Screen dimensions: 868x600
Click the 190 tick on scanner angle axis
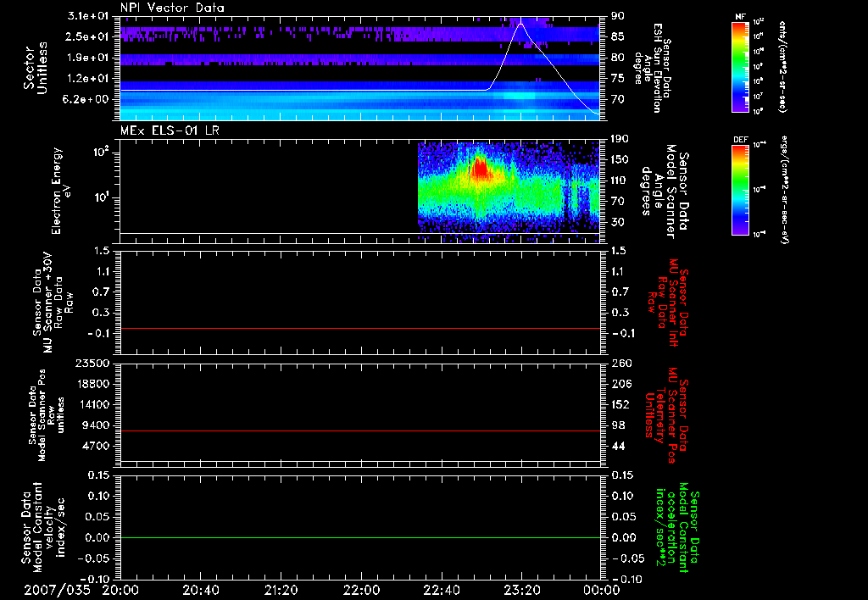click(621, 139)
